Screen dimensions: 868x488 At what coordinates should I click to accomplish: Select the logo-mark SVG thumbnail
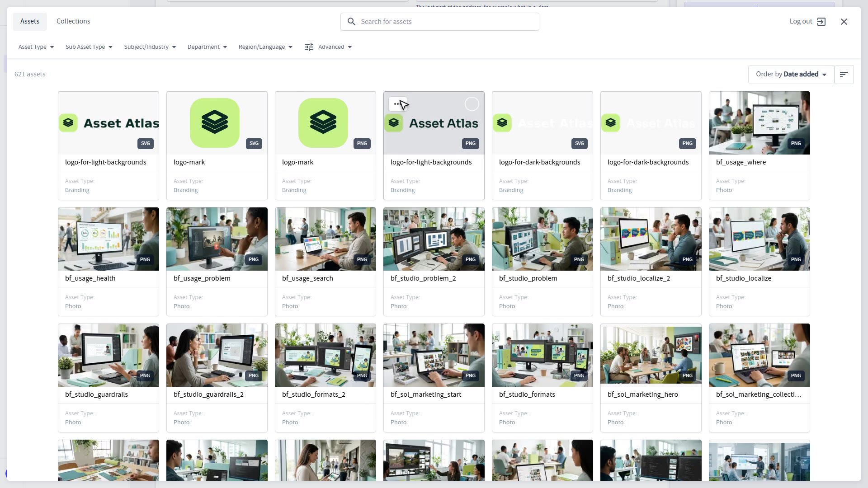click(217, 123)
